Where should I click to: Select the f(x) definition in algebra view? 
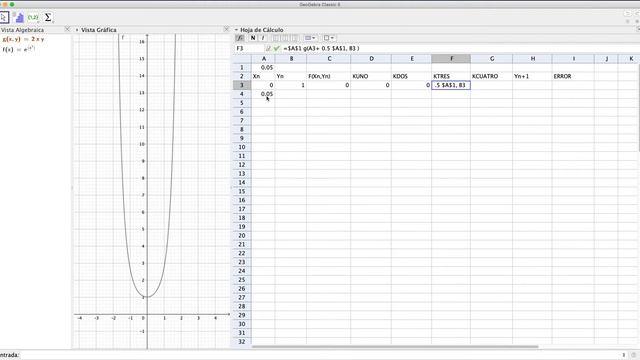19,49
